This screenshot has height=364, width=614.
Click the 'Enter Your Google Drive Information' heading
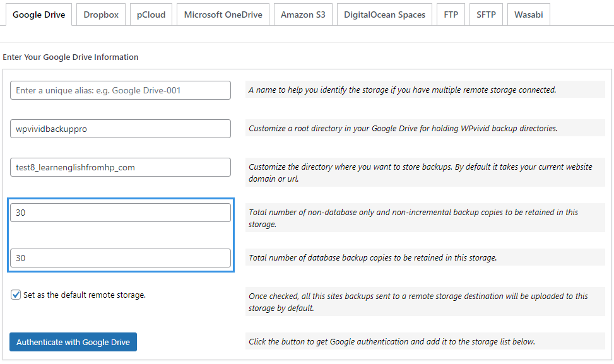point(71,57)
